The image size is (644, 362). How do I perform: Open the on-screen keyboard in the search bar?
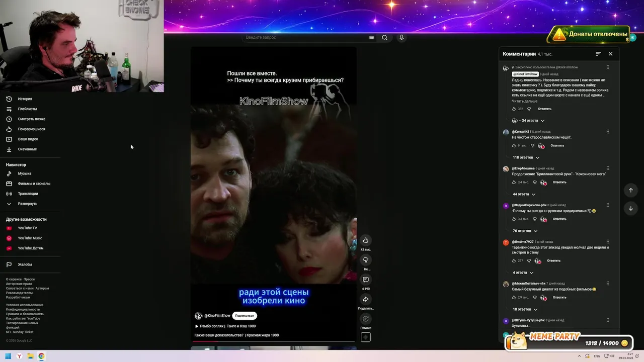coord(372,37)
